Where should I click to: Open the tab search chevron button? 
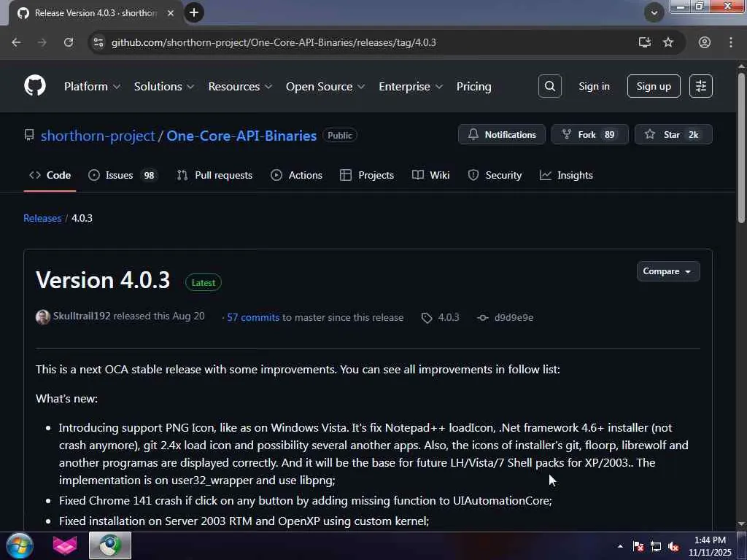click(654, 13)
